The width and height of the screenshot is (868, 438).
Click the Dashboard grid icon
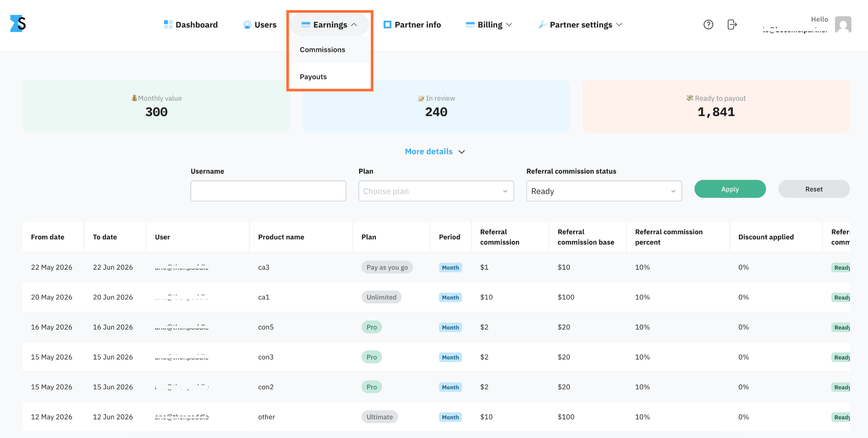(168, 25)
